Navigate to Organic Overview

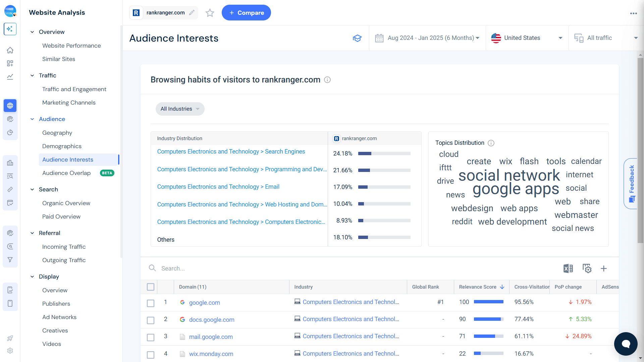click(66, 203)
